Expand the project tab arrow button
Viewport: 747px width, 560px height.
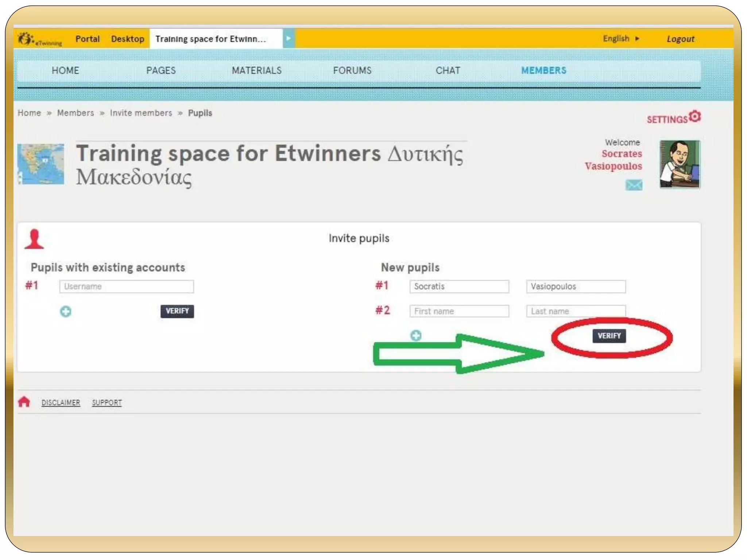pyautogui.click(x=288, y=39)
